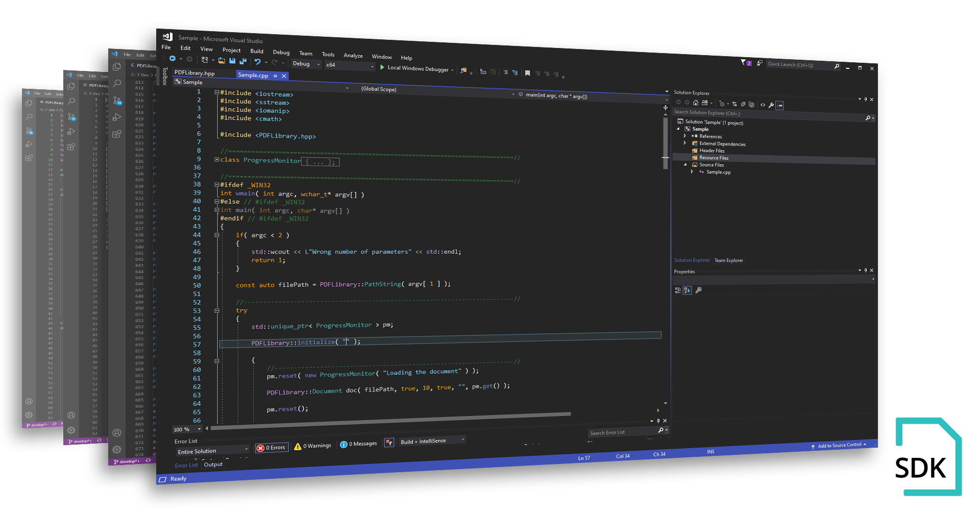Open the 100 % zoom dropdown
Screen dimensions: 980x513
click(187, 429)
